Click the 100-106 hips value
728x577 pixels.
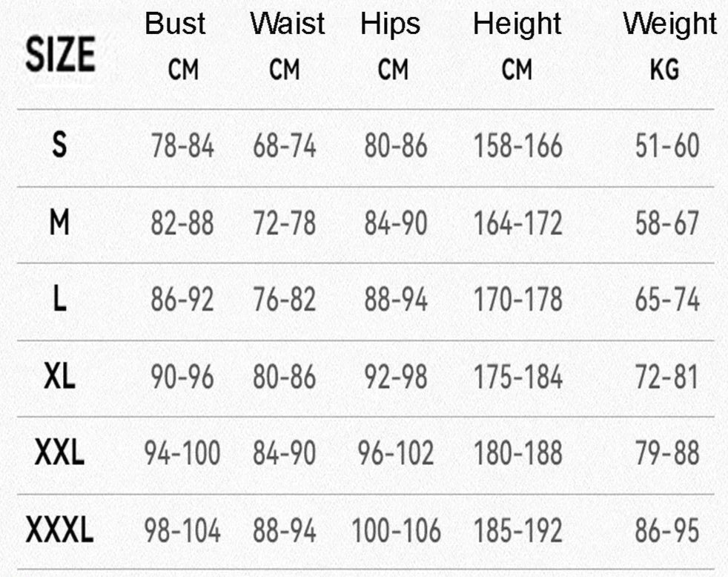[x=396, y=530]
